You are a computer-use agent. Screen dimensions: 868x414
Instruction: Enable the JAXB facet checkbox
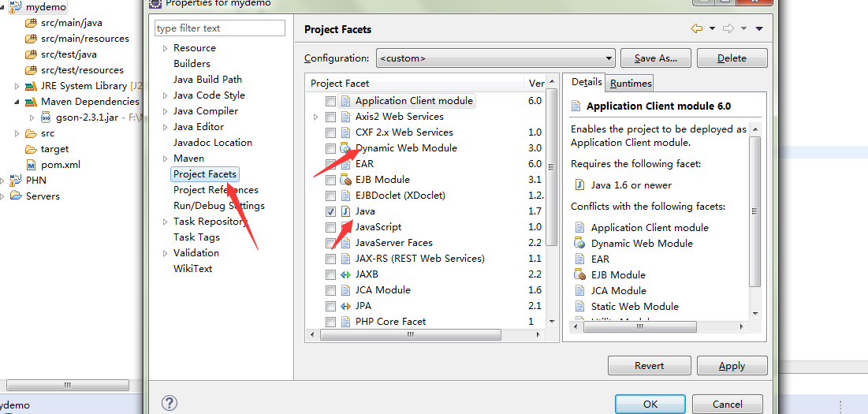[x=330, y=274]
